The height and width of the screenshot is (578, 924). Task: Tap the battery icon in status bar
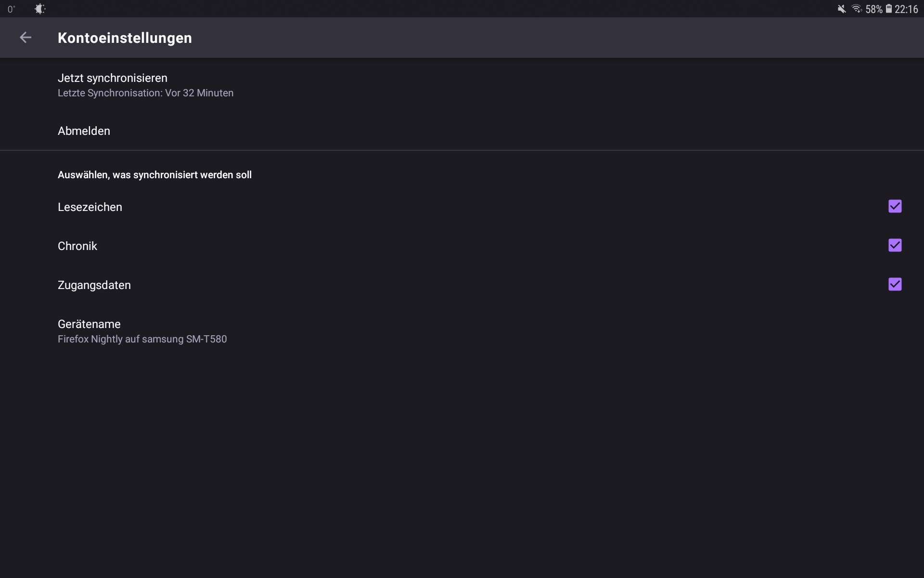tap(888, 9)
